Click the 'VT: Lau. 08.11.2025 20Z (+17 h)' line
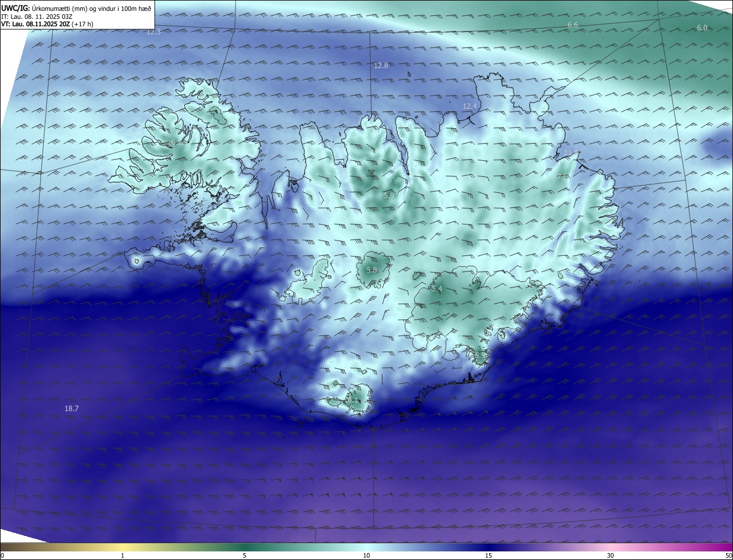Viewport: 733px width, 560px height. pyautogui.click(x=47, y=24)
